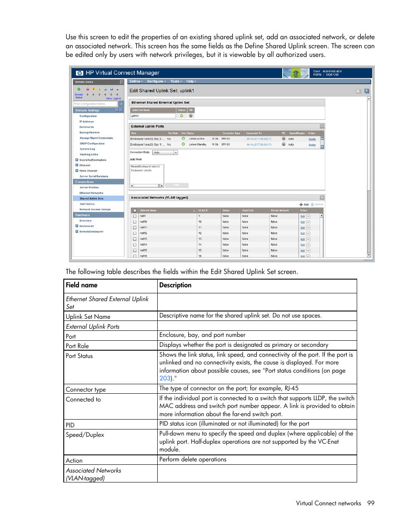Expand Users/Authentication tree node
Screen dimensions: 411x532
click(x=77, y=160)
